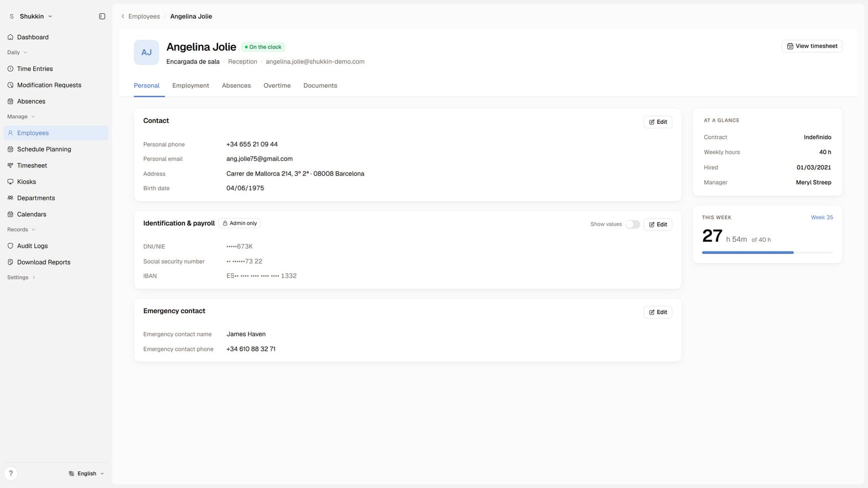Click the View timesheet button
This screenshot has width=868, height=488.
(812, 46)
